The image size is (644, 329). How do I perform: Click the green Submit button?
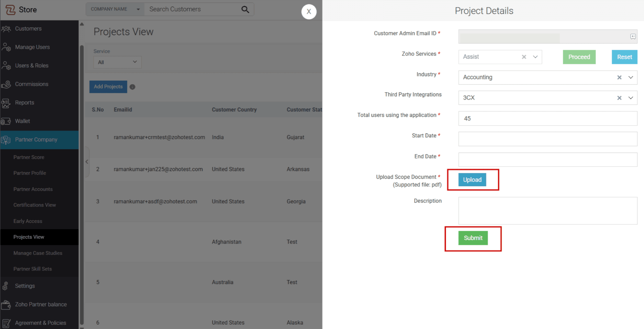(x=473, y=238)
